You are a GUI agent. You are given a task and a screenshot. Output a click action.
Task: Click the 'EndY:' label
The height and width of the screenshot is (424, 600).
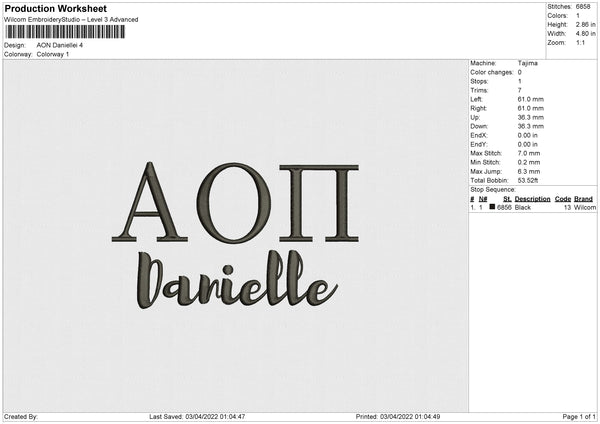(479, 144)
